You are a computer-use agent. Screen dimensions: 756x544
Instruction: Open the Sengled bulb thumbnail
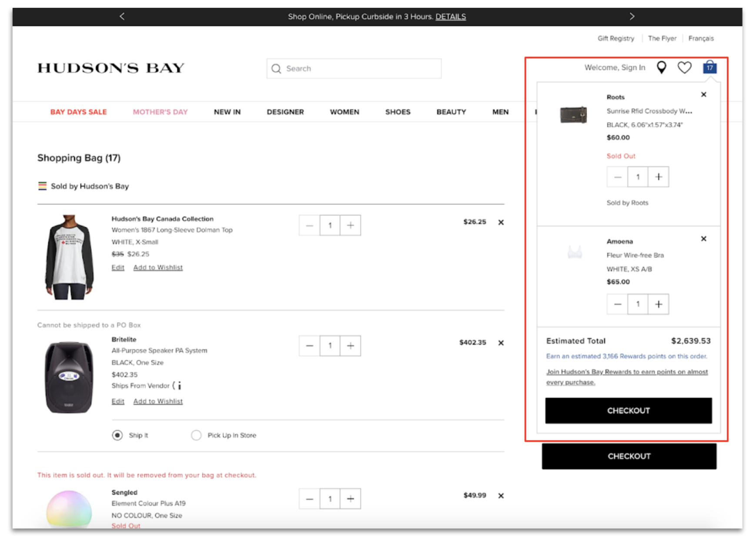pos(69,509)
